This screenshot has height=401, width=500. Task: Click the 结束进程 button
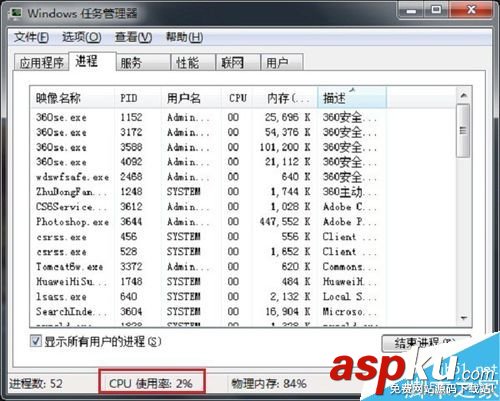(x=426, y=343)
